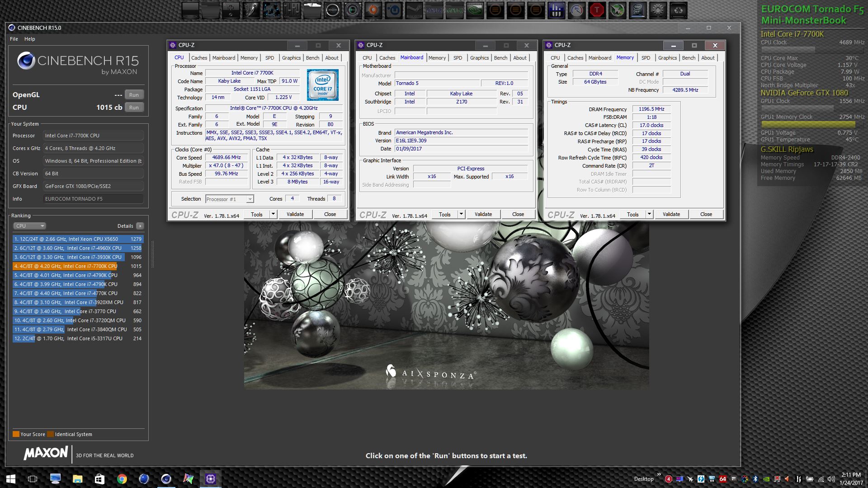868x488 pixels.
Task: Open the gauge meter dock icon
Action: pyautogui.click(x=577, y=10)
